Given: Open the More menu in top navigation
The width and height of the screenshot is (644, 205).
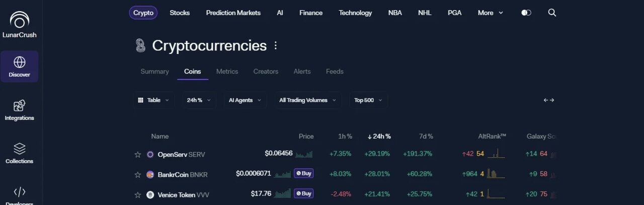Looking at the screenshot, I should pyautogui.click(x=491, y=13).
